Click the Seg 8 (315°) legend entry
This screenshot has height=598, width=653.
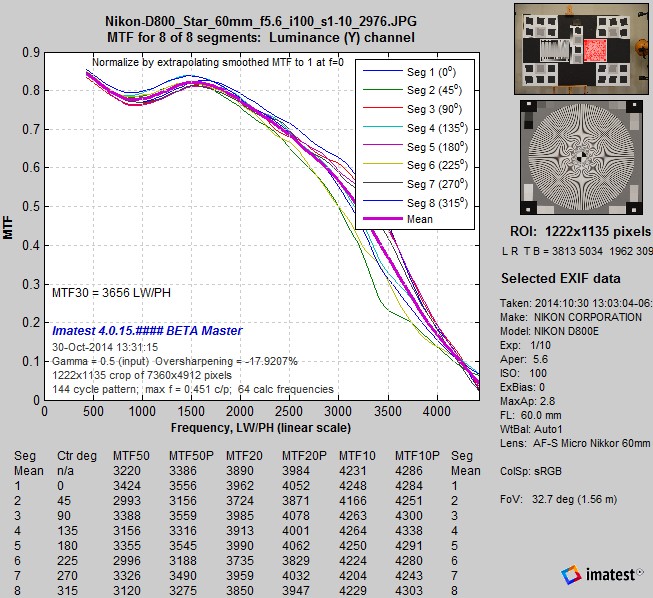[x=415, y=203]
